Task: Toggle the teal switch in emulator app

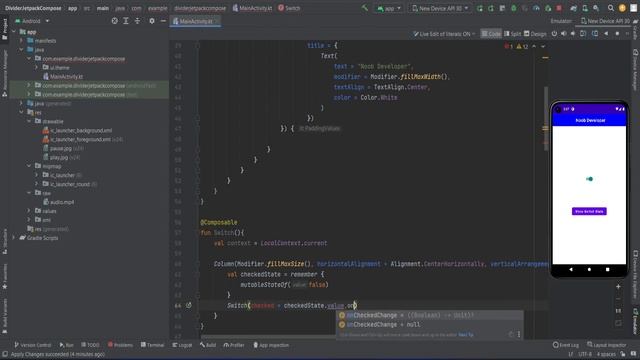Action: coord(589,179)
